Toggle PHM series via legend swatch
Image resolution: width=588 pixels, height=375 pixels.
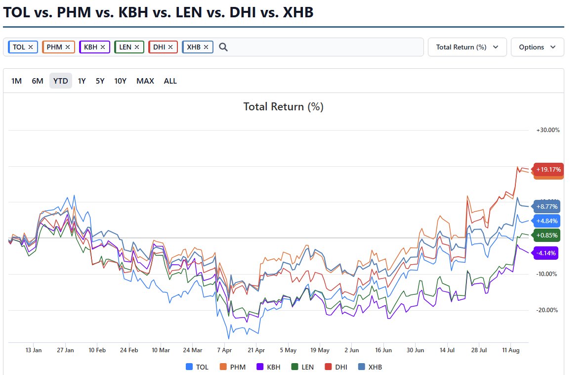click(223, 367)
